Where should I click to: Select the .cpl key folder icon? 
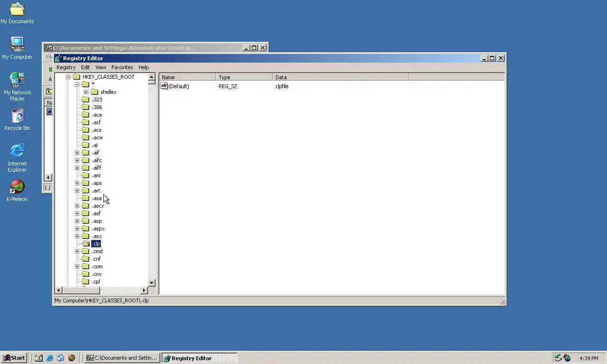click(x=85, y=282)
